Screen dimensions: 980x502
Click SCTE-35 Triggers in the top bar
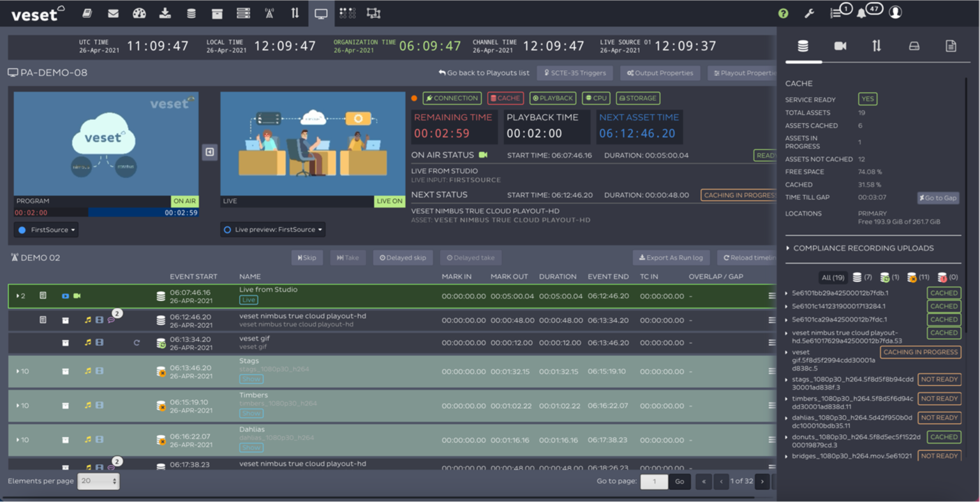[x=575, y=73]
